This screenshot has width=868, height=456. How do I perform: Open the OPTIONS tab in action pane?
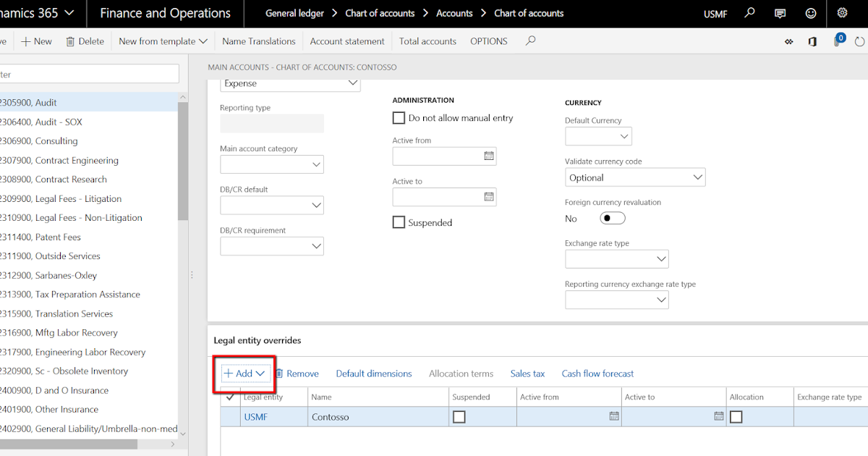(489, 41)
